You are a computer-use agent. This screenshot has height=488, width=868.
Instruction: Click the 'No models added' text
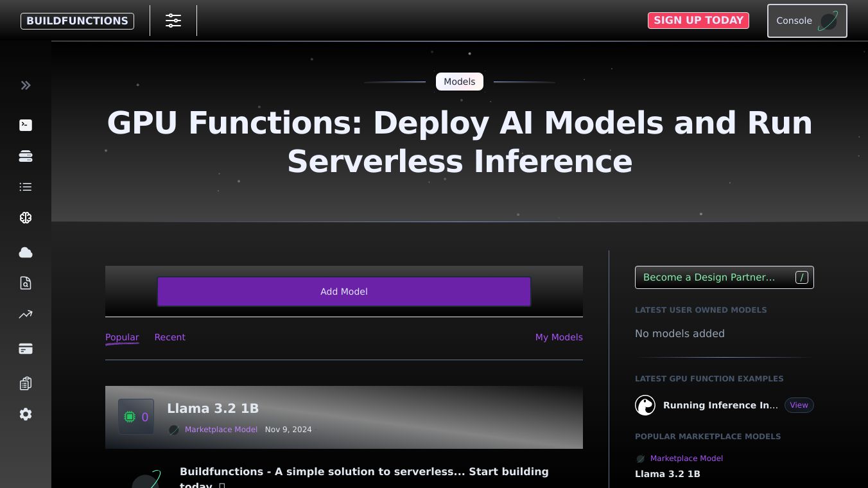680,333
